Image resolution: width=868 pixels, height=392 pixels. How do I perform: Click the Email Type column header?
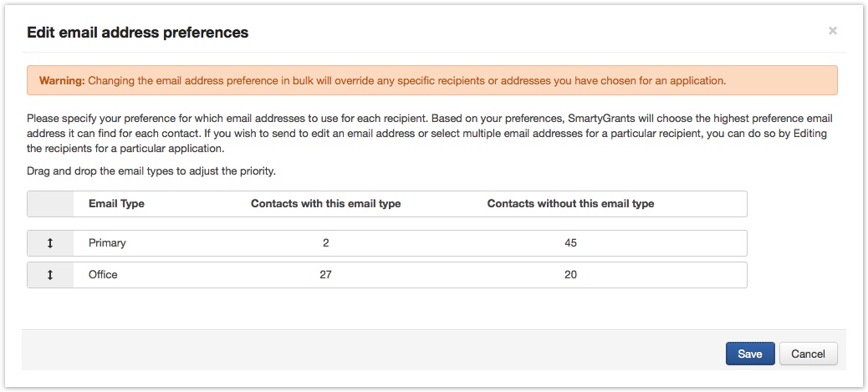pyautogui.click(x=116, y=204)
